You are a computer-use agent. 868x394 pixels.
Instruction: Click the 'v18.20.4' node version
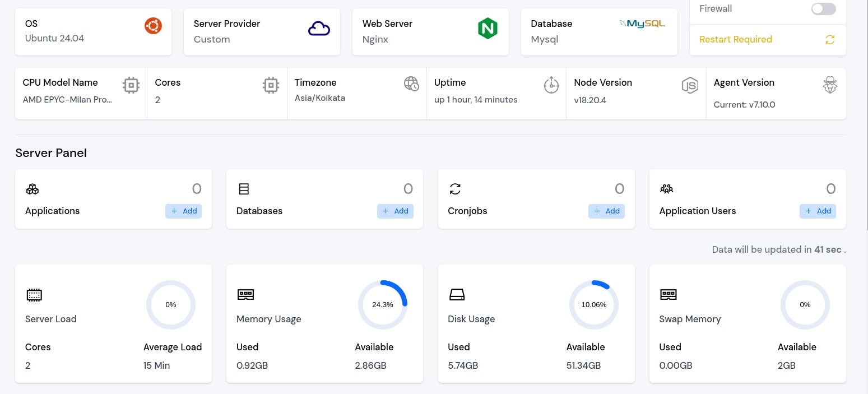[x=590, y=100]
